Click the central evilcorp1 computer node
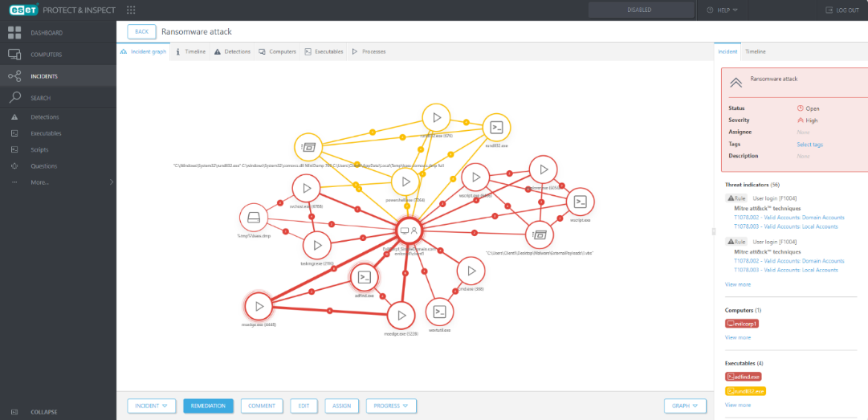This screenshot has height=420, width=868. [x=409, y=230]
